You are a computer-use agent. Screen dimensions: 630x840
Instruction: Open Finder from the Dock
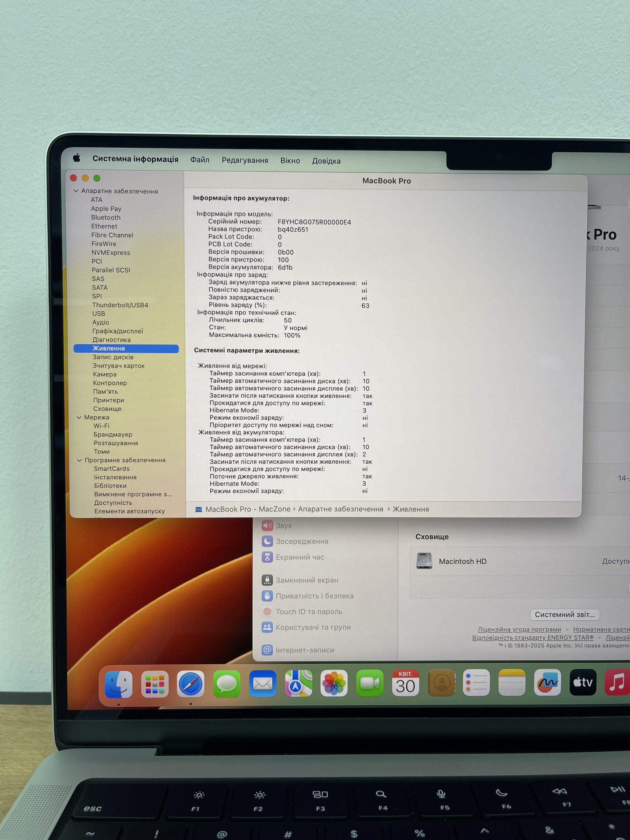[x=118, y=684]
